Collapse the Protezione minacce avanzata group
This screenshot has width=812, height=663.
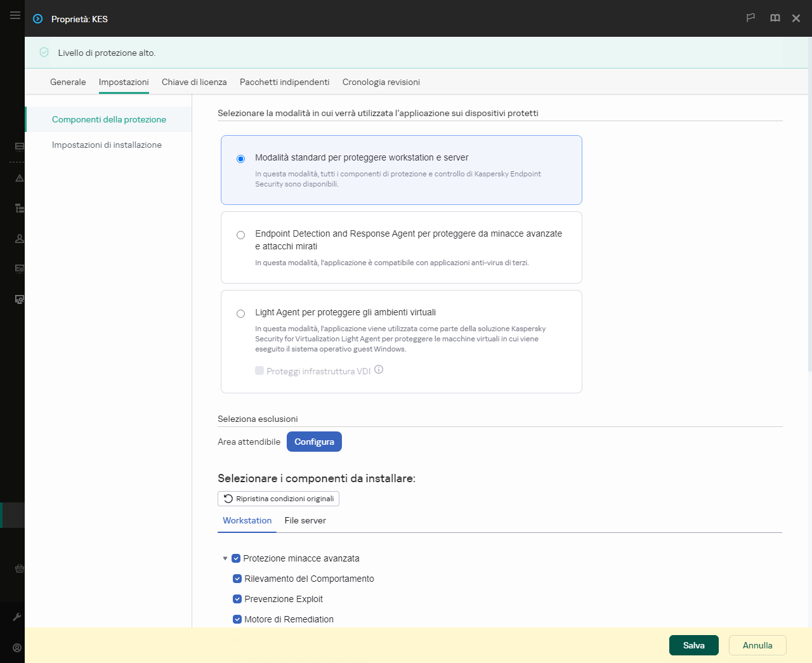click(x=225, y=558)
